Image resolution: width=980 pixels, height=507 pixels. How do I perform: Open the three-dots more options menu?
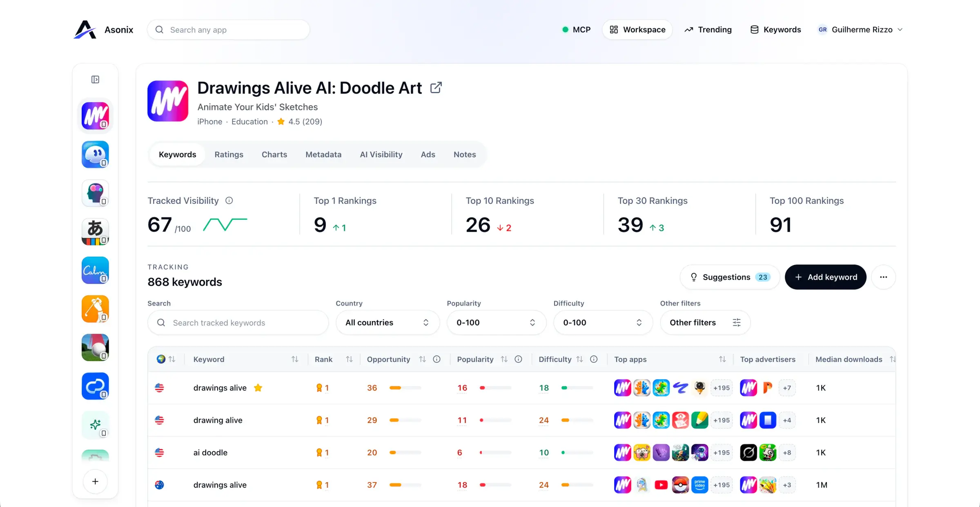click(884, 277)
